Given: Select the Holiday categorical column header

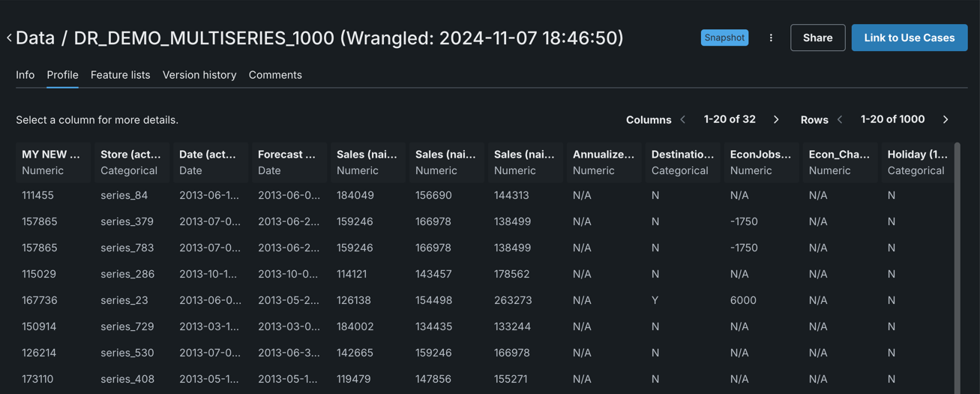Looking at the screenshot, I should point(918,161).
